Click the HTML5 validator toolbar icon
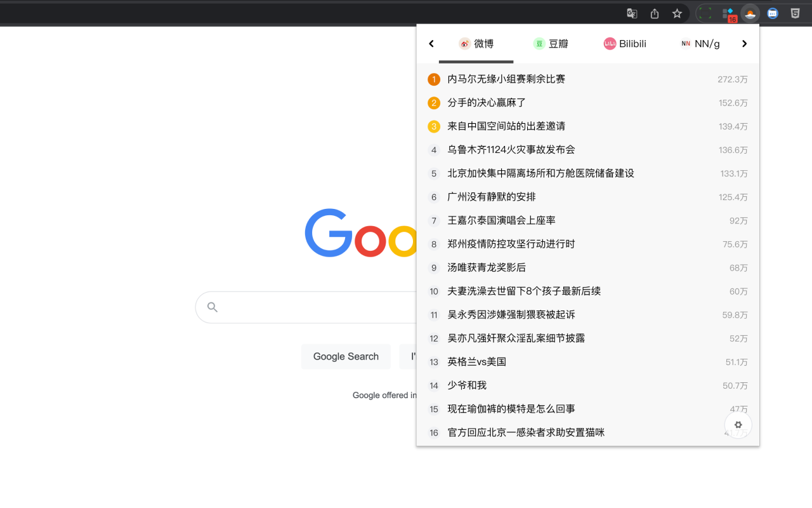This screenshot has height=508, width=812. pyautogui.click(x=794, y=13)
